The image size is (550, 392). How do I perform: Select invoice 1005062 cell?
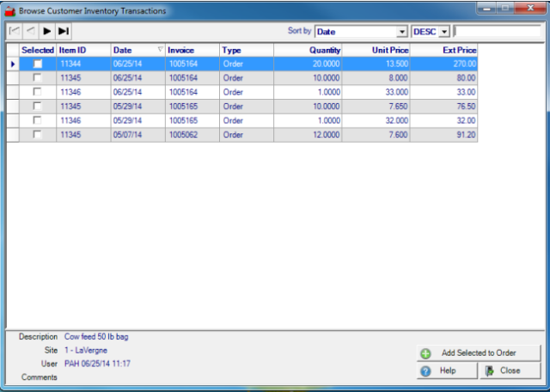(192, 135)
